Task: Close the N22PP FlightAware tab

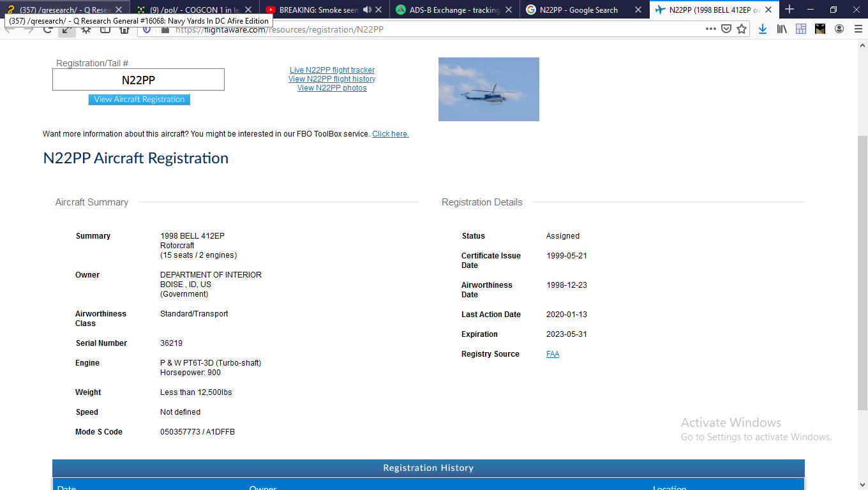Action: (x=768, y=10)
